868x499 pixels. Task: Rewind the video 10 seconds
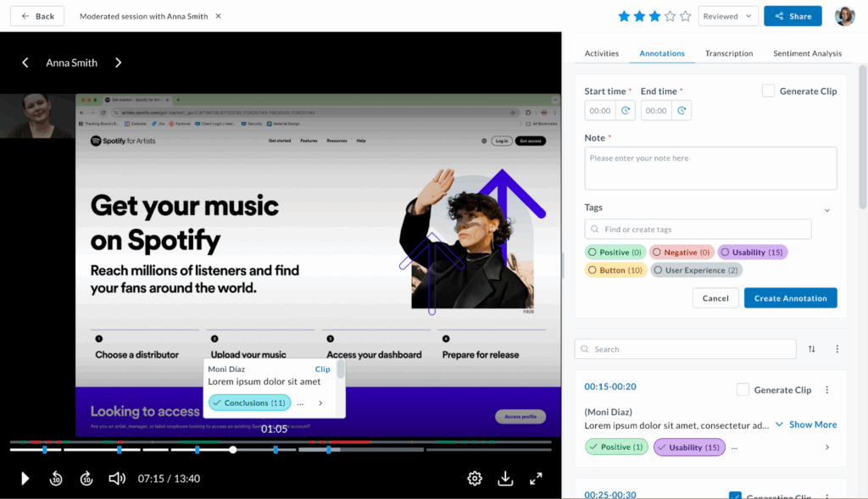[56, 478]
